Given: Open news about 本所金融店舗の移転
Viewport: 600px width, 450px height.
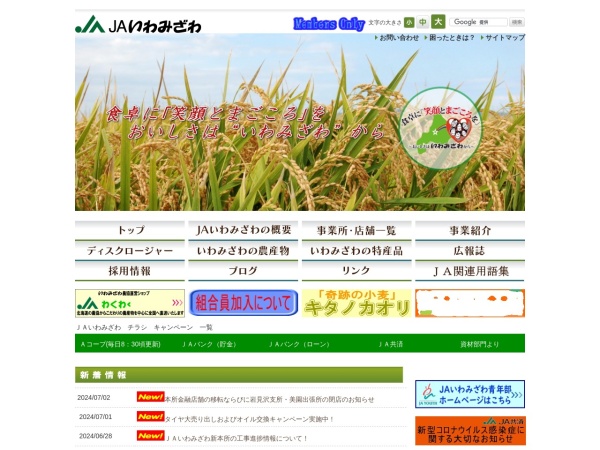Looking at the screenshot, I should (x=269, y=399).
